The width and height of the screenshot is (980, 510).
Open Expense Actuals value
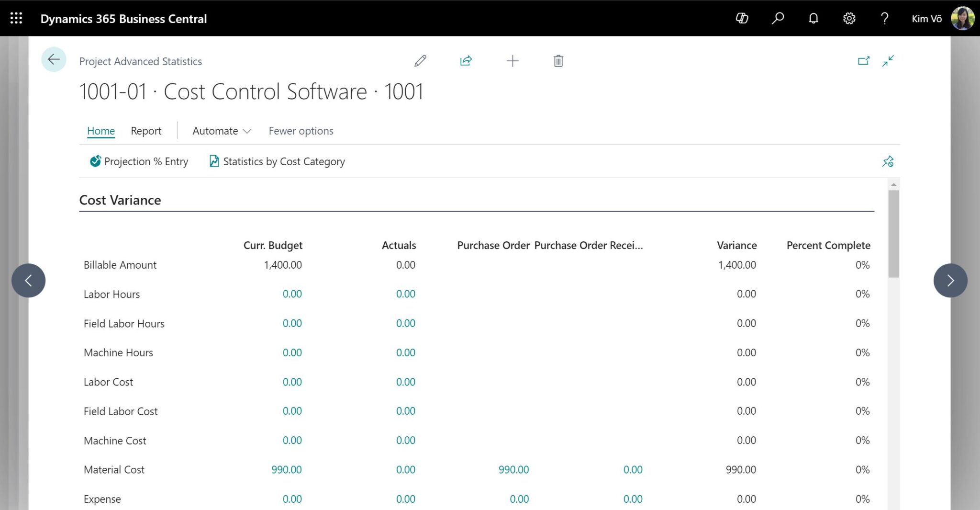[x=405, y=499]
